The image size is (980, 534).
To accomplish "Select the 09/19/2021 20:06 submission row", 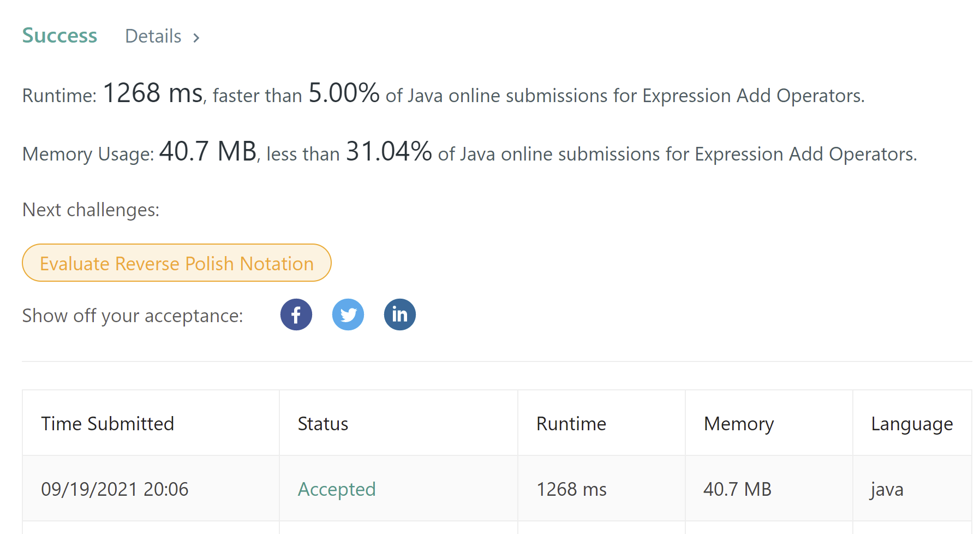I will [x=115, y=489].
